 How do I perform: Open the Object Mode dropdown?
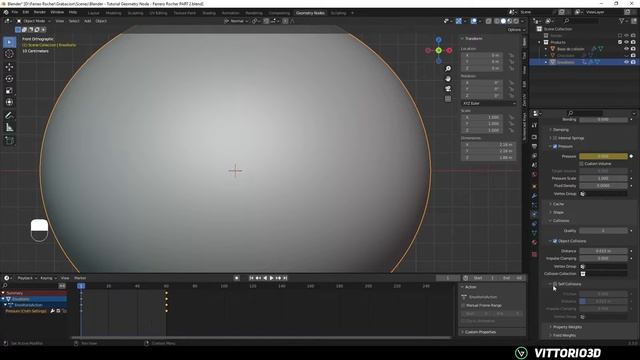pos(33,21)
